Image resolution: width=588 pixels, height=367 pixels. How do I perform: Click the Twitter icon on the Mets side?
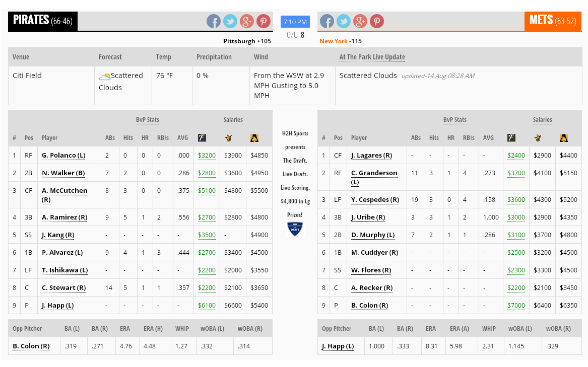tap(344, 21)
